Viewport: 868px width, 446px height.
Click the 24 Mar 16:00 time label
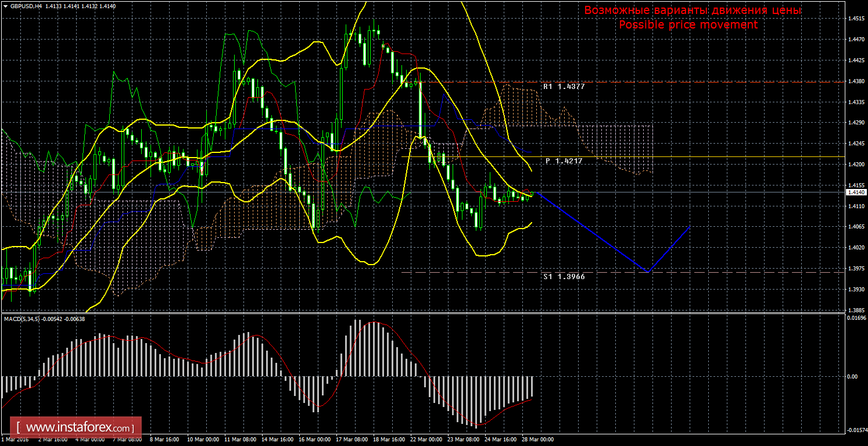click(x=502, y=440)
